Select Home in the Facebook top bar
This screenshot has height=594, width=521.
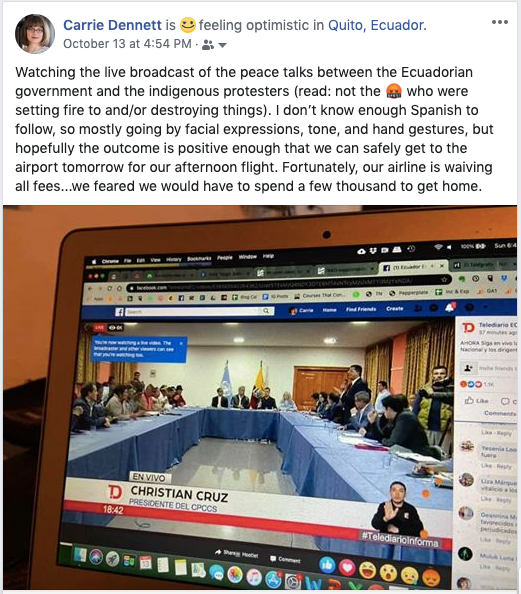click(x=329, y=310)
